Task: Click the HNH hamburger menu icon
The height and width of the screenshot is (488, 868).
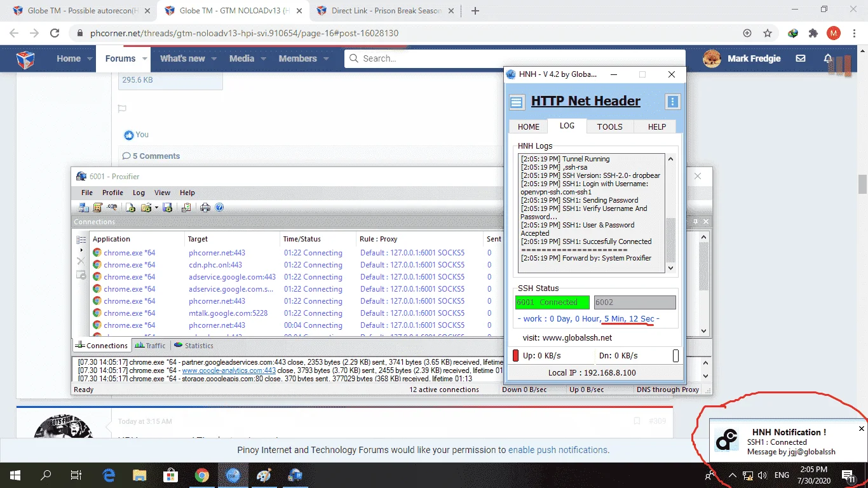Action: (517, 102)
